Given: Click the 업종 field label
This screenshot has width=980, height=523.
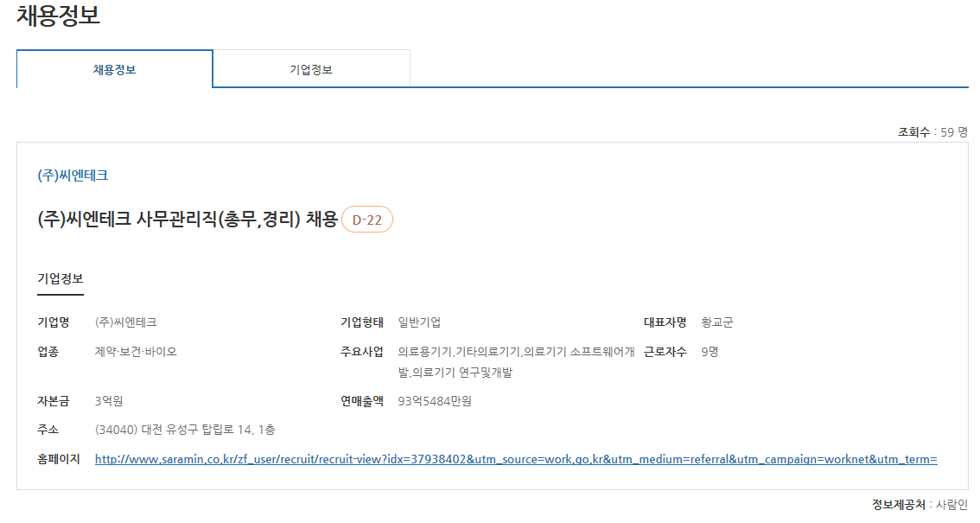Looking at the screenshot, I should click(48, 352).
